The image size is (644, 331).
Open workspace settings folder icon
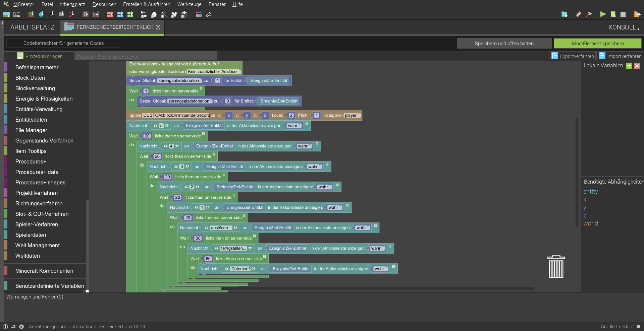point(565,14)
